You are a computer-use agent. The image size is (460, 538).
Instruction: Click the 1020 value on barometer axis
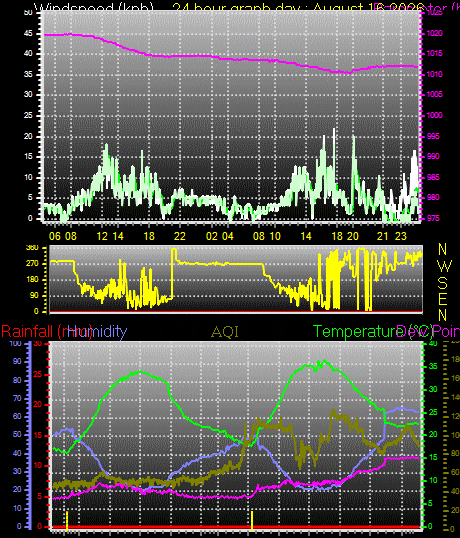[x=434, y=34]
